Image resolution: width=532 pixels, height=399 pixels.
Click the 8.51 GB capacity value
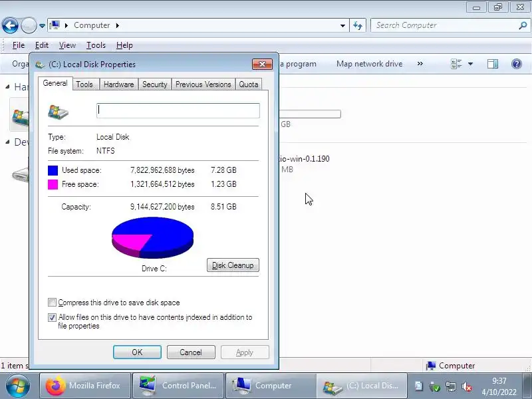click(x=223, y=207)
